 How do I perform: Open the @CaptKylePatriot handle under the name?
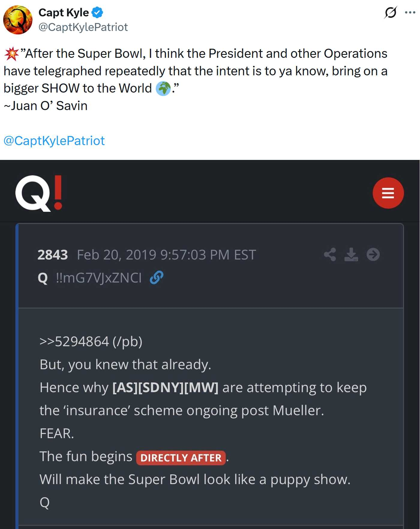(x=83, y=27)
